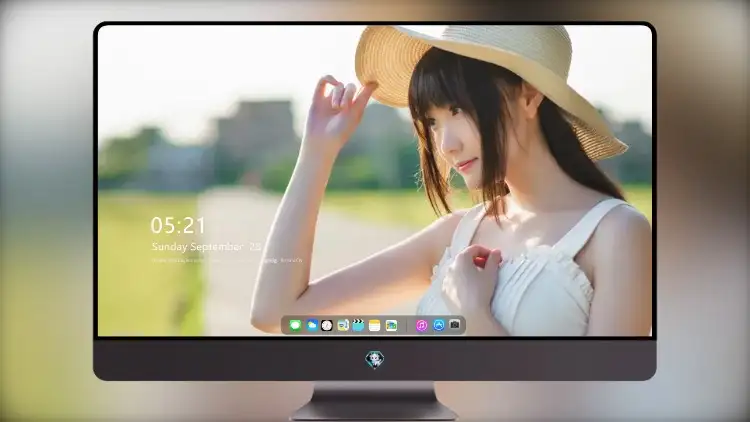This screenshot has width=750, height=422.
Task: Open the Photos gallery icon left of the dock divider
Action: (x=391, y=325)
